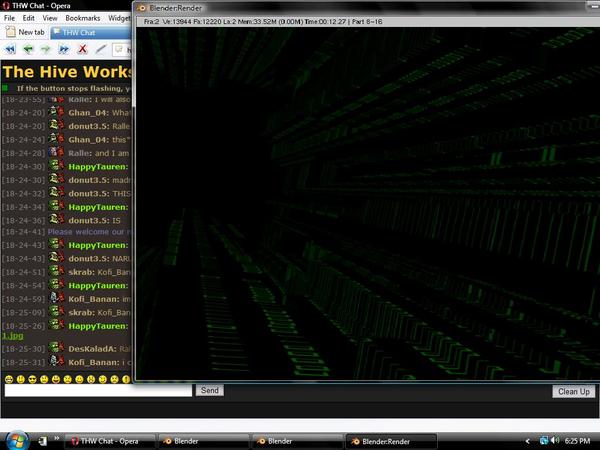
Task: Click the THW Chat - Opera taskbar button
Action: 110,441
